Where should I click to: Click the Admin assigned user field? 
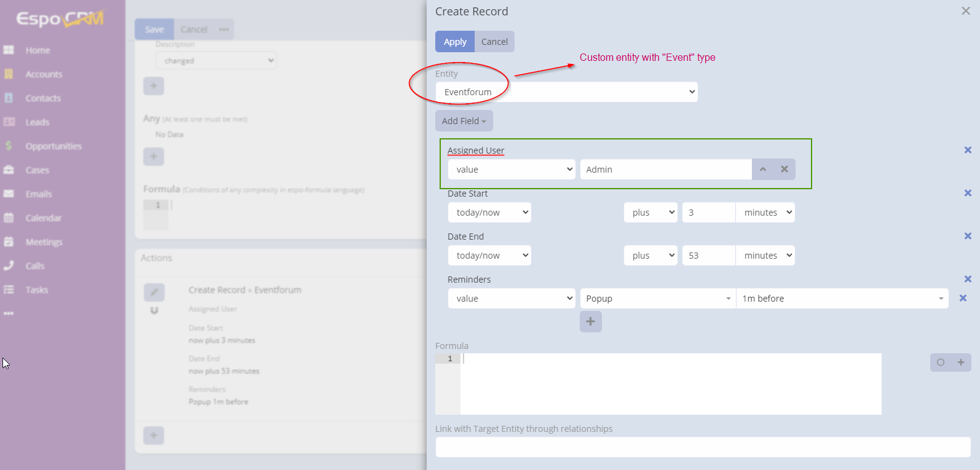click(x=666, y=170)
